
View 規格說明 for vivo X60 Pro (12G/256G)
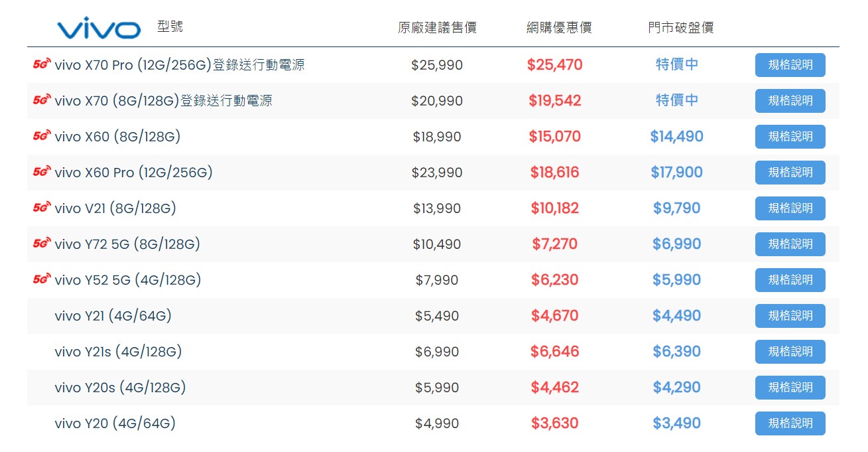(790, 173)
